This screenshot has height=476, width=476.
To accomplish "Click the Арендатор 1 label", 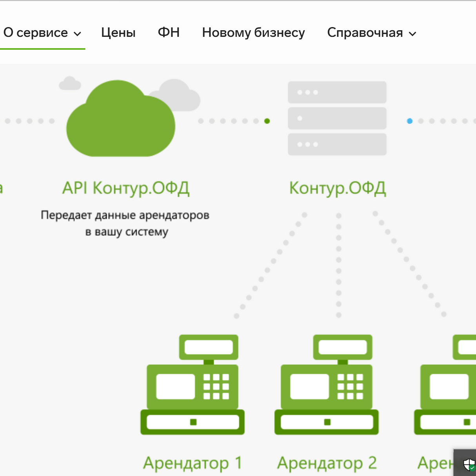I will [x=193, y=463].
